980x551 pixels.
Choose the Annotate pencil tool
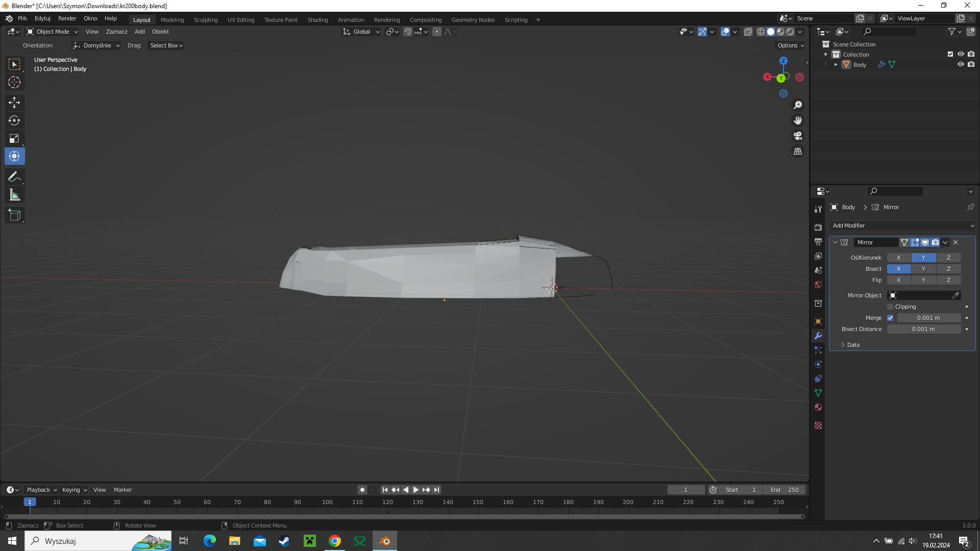(14, 177)
